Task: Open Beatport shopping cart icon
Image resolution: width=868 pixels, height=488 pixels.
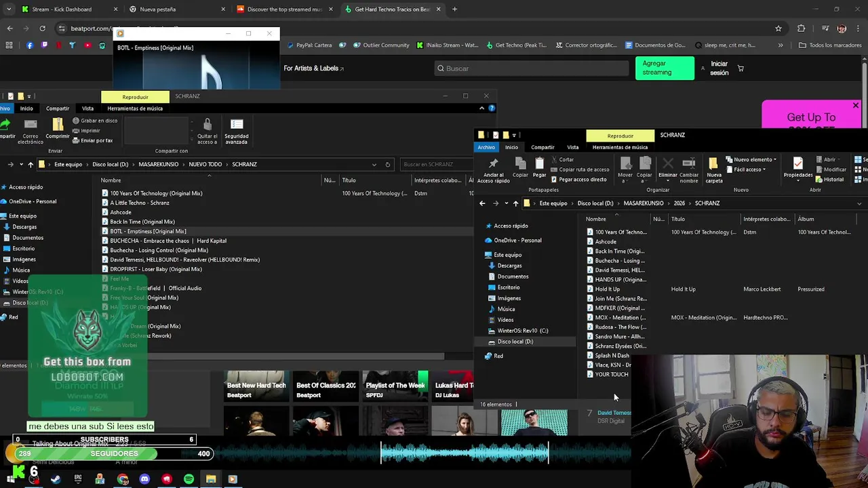Action: (741, 68)
